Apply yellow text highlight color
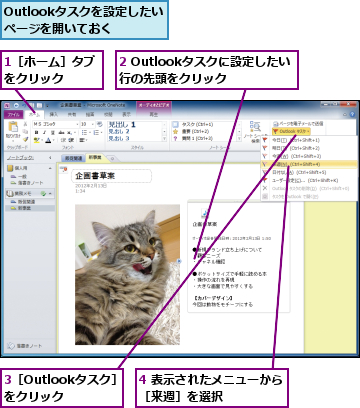360x408 pixels. (38, 140)
